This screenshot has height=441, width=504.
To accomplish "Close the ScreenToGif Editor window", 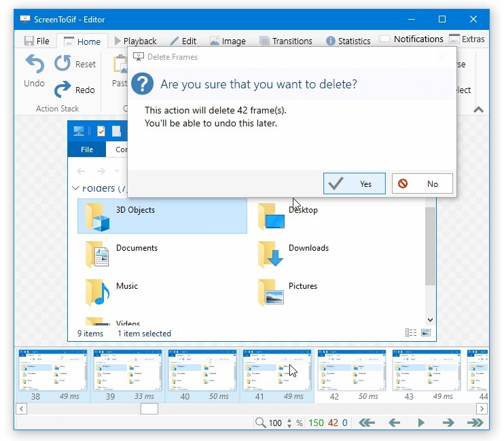I will pos(473,19).
